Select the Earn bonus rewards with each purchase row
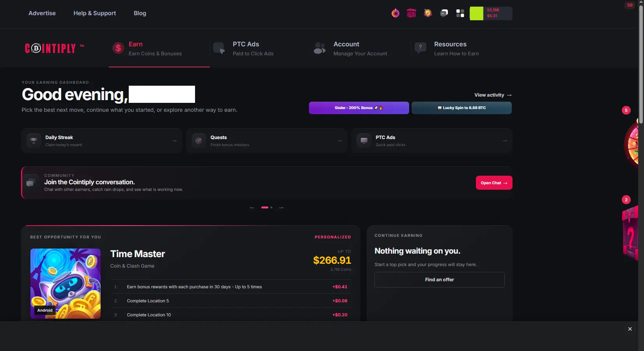 tap(231, 287)
